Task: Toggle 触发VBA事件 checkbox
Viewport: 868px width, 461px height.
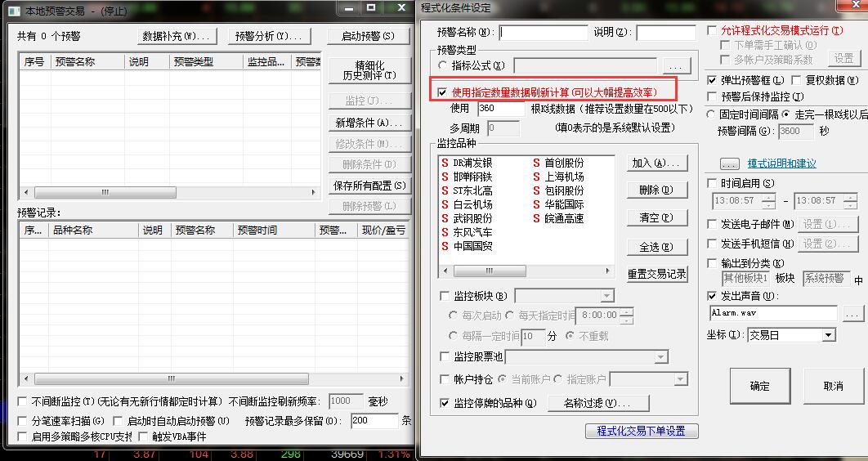Action: tap(143, 436)
